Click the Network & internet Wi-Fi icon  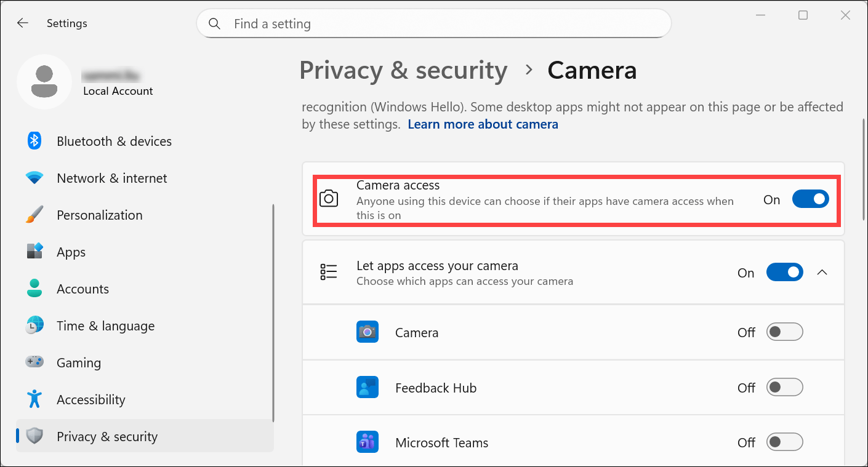pos(34,178)
